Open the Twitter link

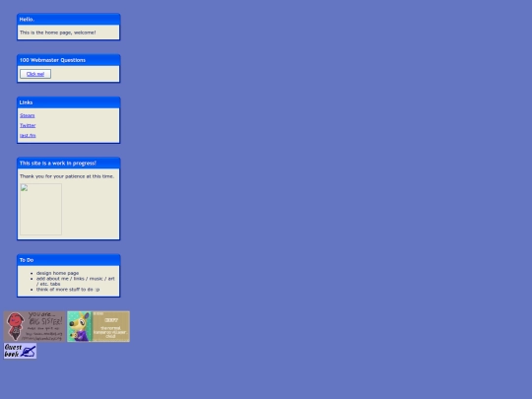[x=28, y=125]
